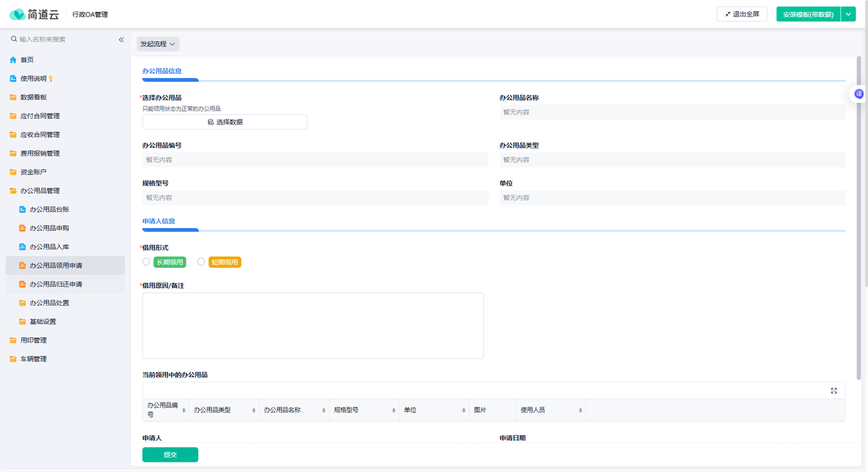Select the 短期领用 radio option
868x472 pixels.
(201, 262)
